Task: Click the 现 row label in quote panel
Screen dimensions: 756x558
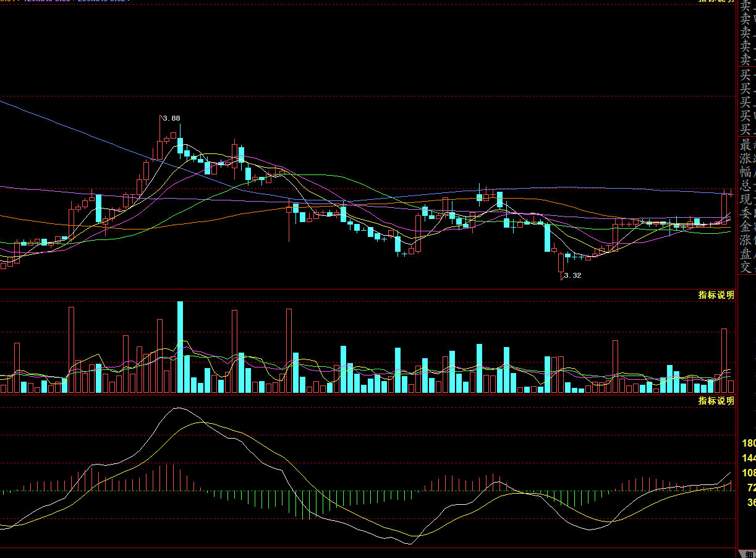Action: click(747, 199)
